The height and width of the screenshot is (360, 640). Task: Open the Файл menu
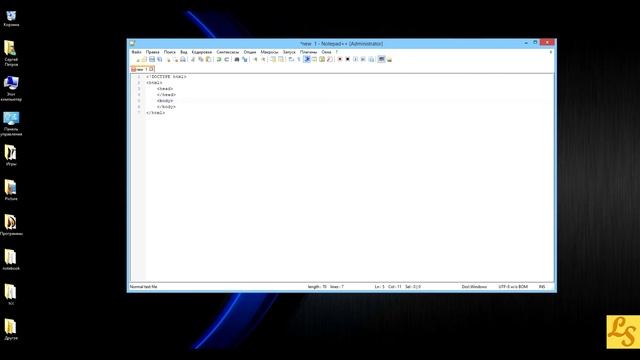[x=136, y=52]
